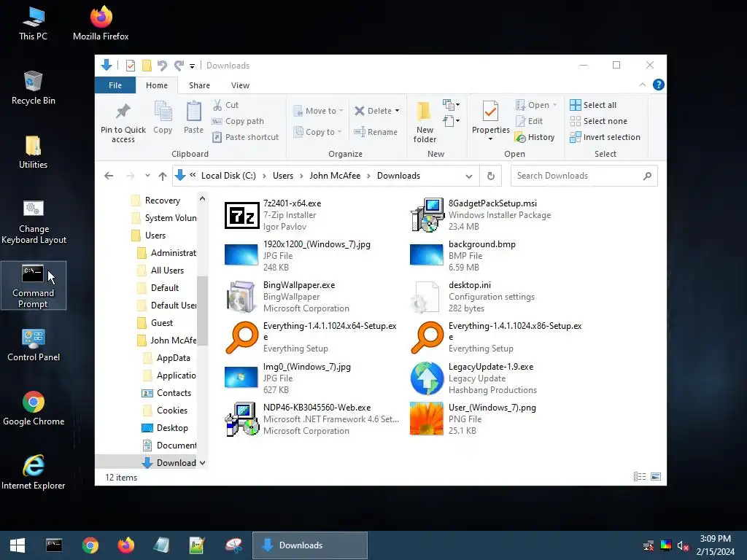The width and height of the screenshot is (747, 560).
Task: Open the Easy access dropdown icon
Action: coord(451,121)
